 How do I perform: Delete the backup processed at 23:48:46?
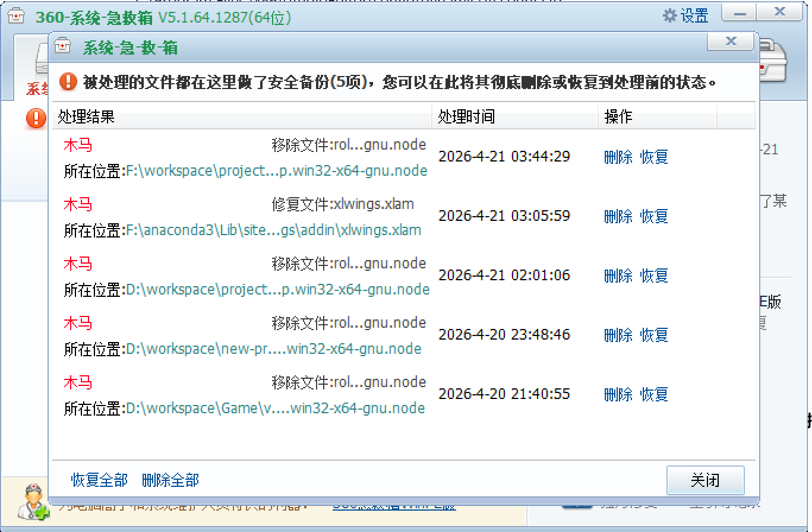(618, 335)
